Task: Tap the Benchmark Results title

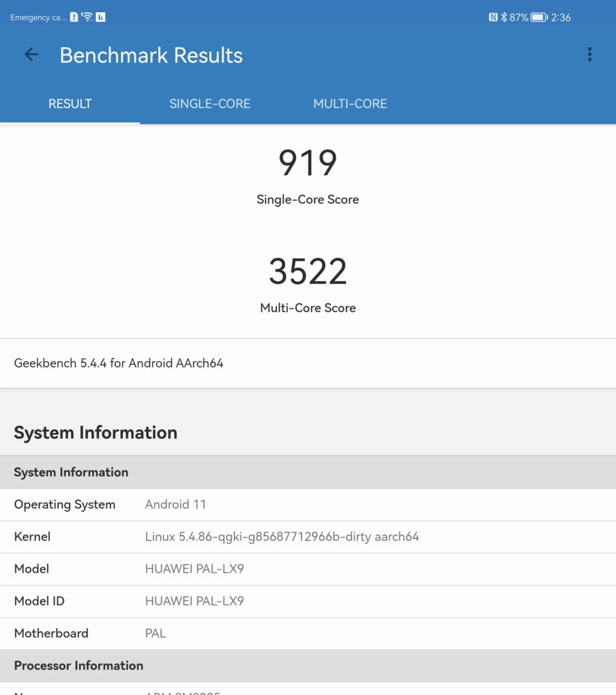Action: [x=151, y=55]
